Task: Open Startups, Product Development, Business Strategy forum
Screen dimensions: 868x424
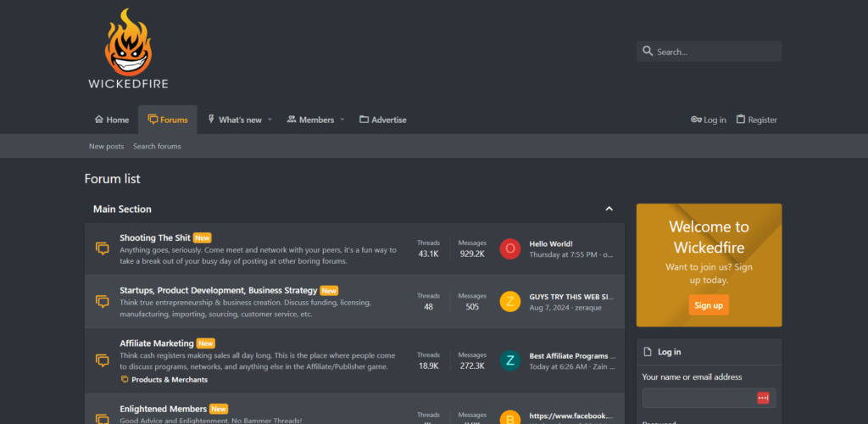Action: click(x=218, y=290)
